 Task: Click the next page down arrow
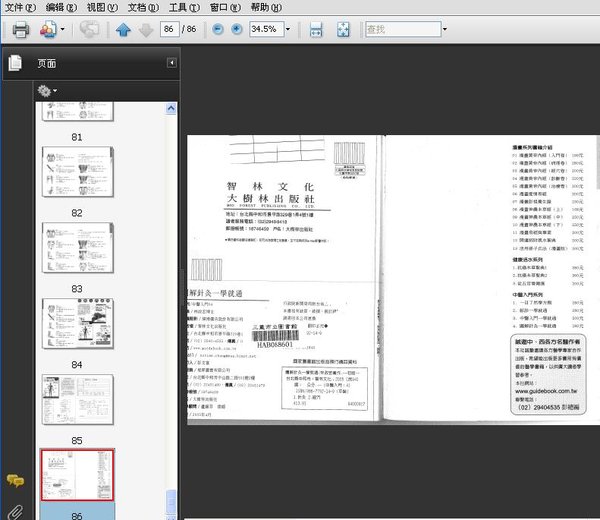145,30
